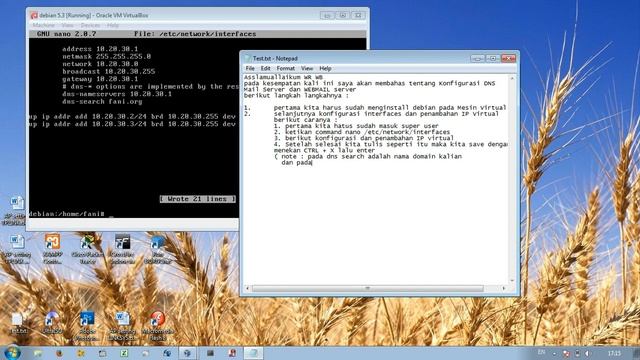
Task: Click 'berikut langkah langkahnya :' line in Notepad
Action: click(296, 96)
